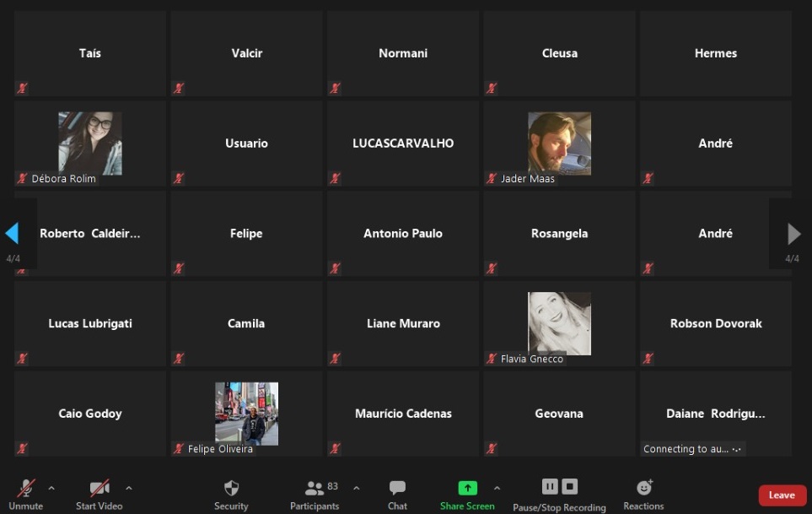Click muted mic icon beside Débora Rolim
The height and width of the screenshot is (514, 812).
[22, 178]
